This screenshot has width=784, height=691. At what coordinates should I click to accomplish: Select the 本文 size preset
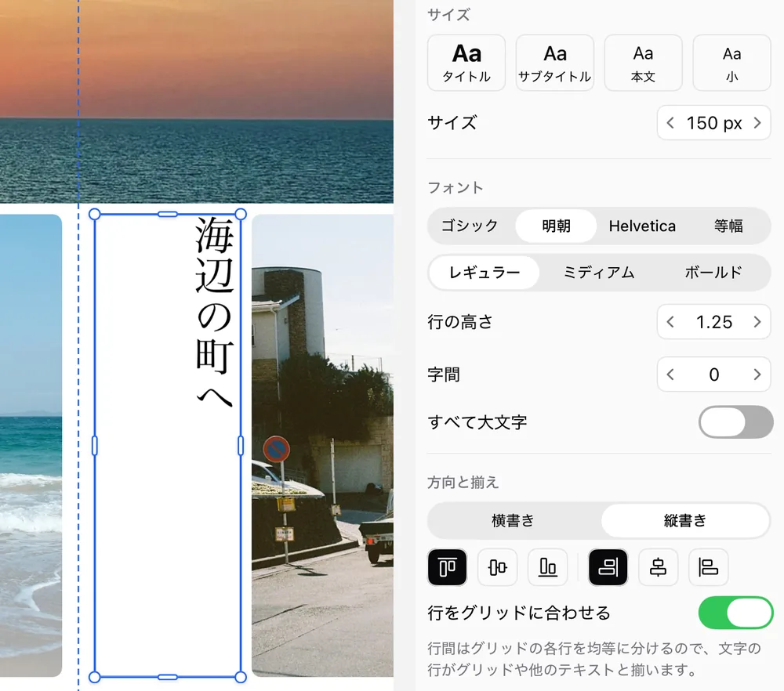pos(643,63)
